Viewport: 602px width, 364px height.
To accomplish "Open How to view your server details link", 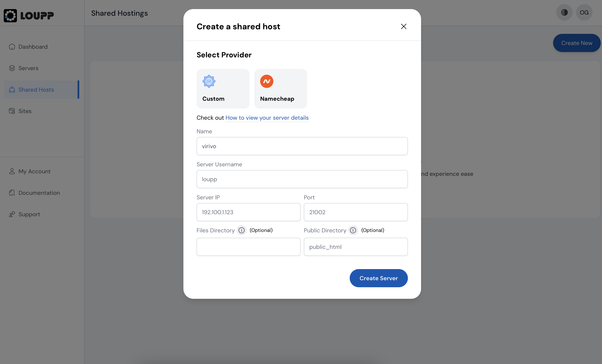I will (x=267, y=118).
